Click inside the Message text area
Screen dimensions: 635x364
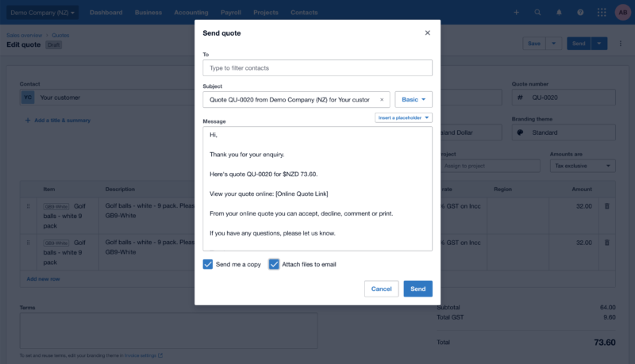tap(317, 189)
